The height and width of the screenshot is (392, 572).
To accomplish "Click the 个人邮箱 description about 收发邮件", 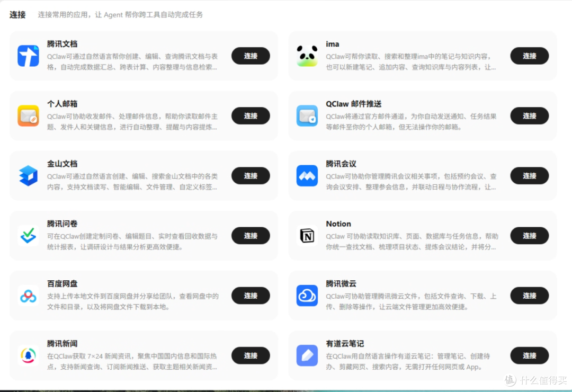I will (132, 121).
